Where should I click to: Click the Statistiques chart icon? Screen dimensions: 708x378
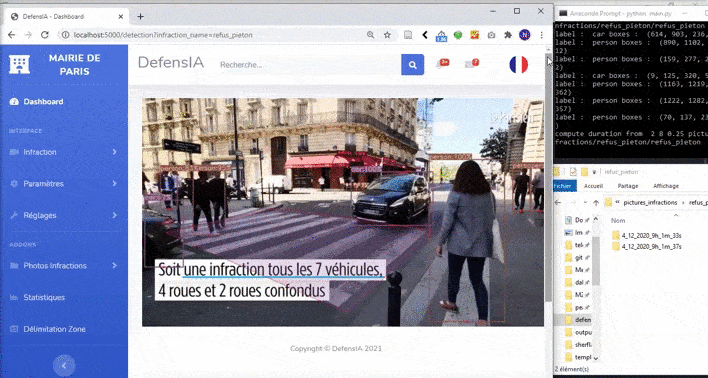pos(14,297)
